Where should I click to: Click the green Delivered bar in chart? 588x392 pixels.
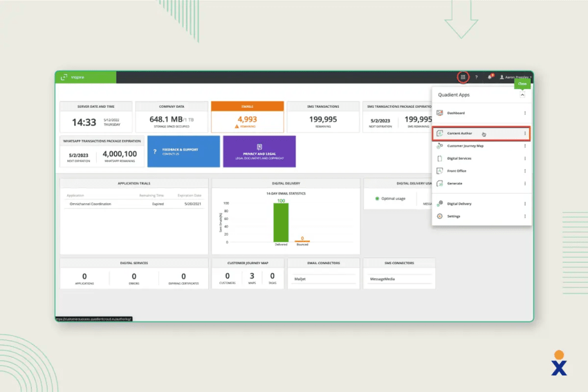point(281,223)
